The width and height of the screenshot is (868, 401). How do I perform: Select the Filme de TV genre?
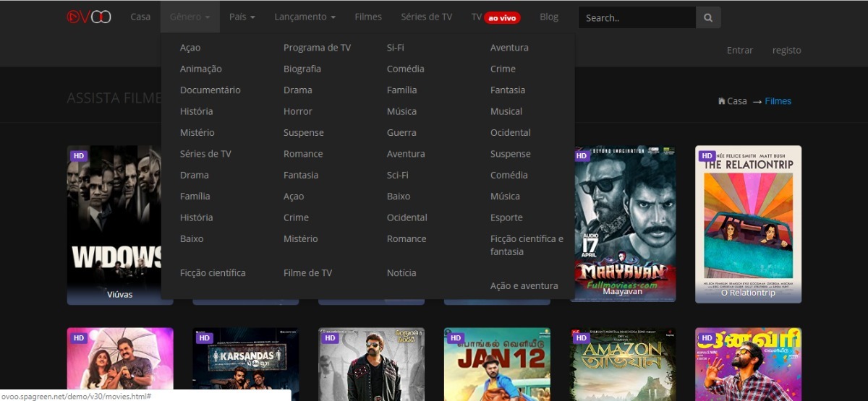(x=308, y=273)
